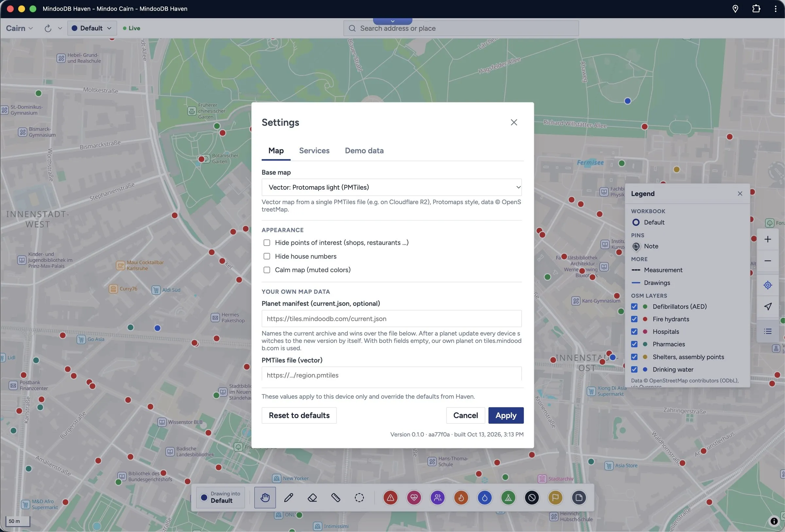Place a yellow flag pin
The height and width of the screenshot is (532, 785).
(555, 498)
